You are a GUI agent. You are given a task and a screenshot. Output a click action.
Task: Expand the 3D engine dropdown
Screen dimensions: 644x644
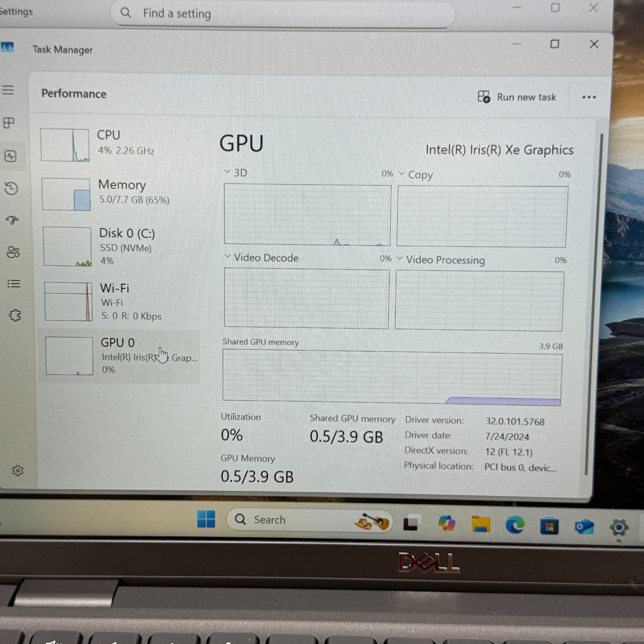pyautogui.click(x=228, y=172)
